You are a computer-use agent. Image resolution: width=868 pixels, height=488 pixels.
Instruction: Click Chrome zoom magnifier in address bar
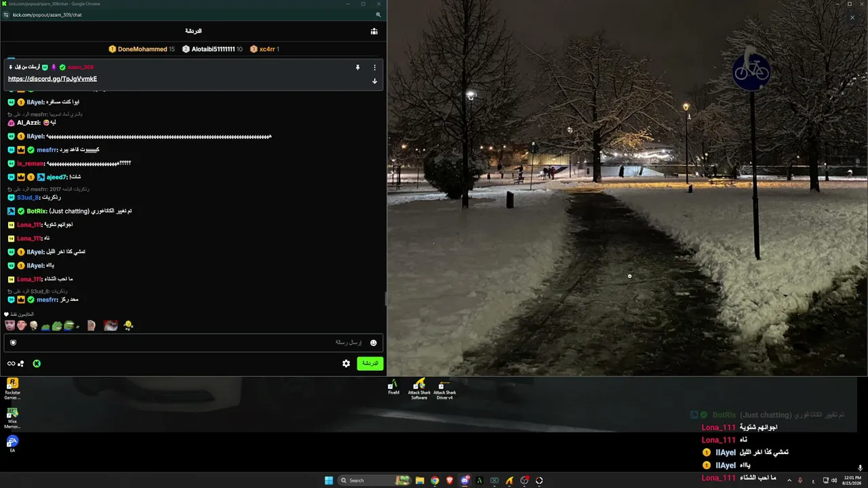click(378, 15)
